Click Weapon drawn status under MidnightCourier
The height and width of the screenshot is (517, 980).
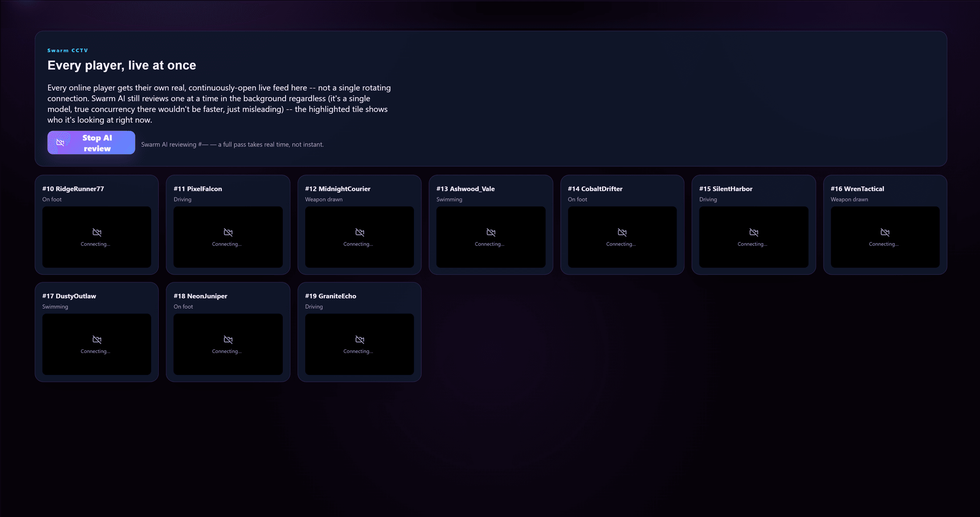point(324,200)
